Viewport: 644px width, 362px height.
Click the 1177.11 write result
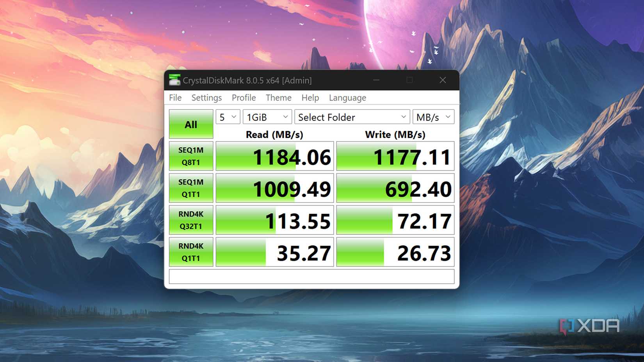395,156
